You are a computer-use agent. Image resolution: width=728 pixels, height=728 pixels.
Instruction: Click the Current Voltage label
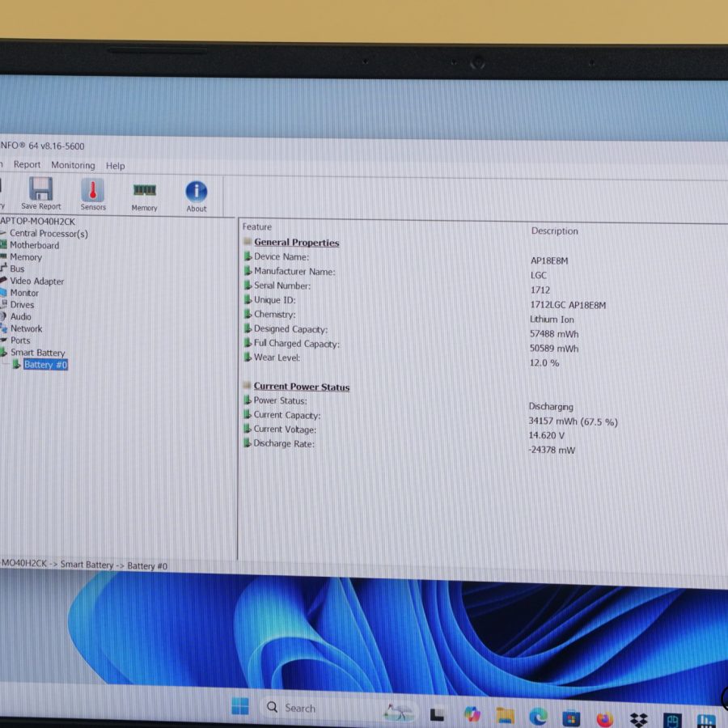coord(285,430)
